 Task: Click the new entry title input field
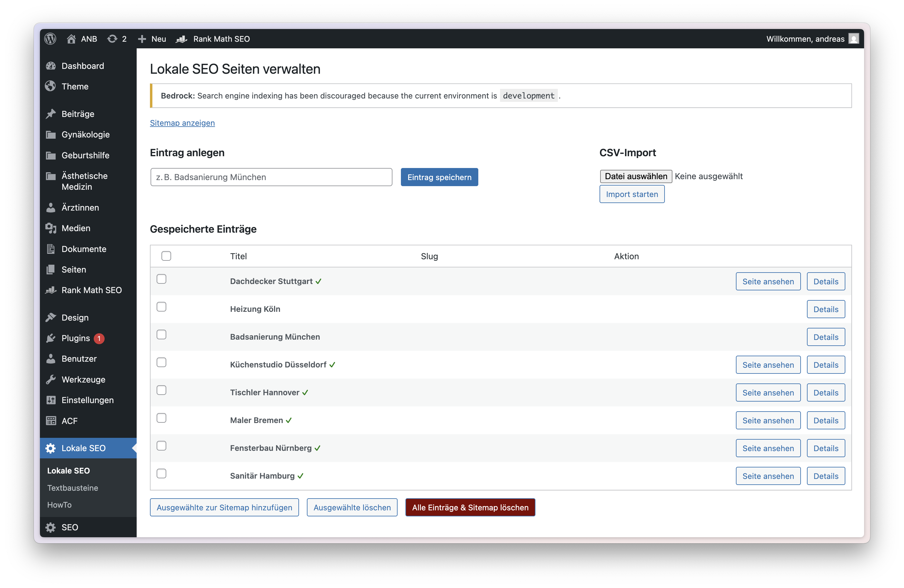271,177
